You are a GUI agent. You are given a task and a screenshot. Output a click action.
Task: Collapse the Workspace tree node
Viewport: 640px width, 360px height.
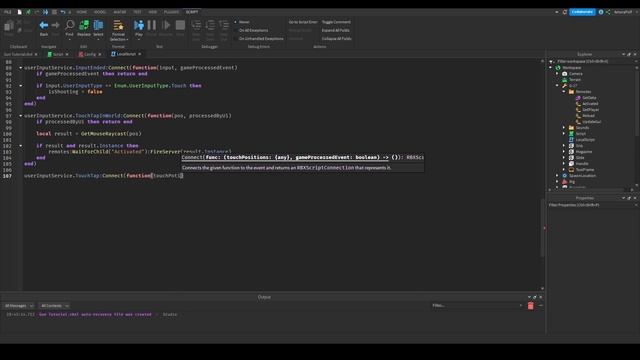[551, 68]
